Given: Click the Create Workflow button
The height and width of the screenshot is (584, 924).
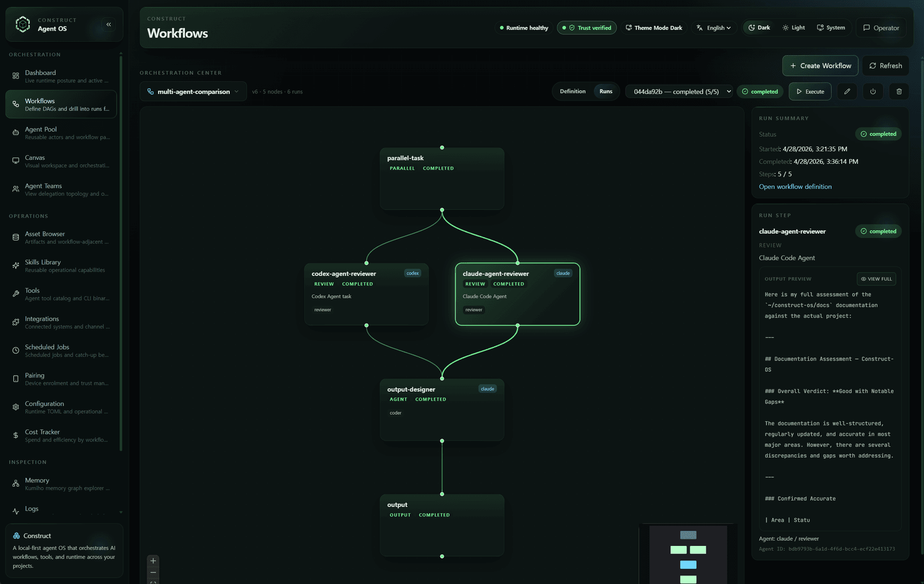Looking at the screenshot, I should (x=821, y=66).
